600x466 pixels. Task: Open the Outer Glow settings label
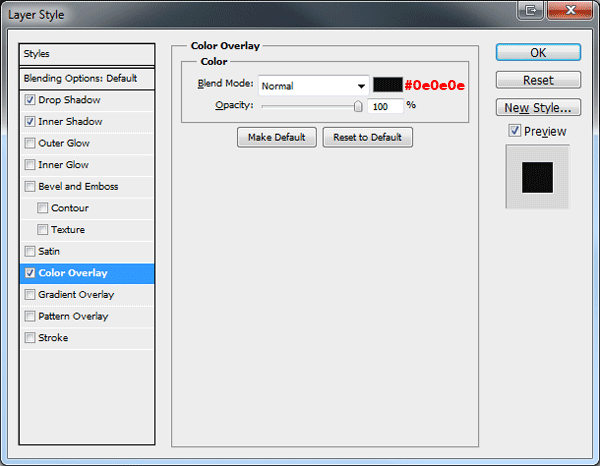point(64,143)
